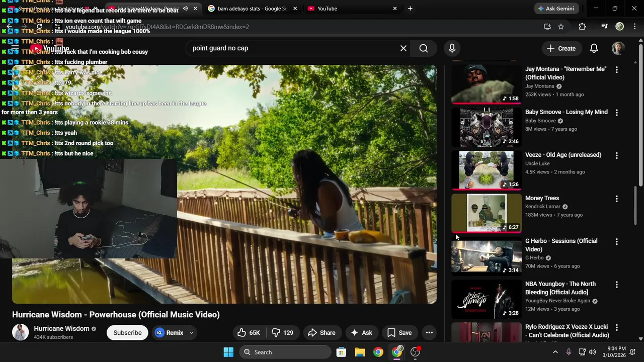Screen dimensions: 644x362
Task: Open a new browser tab
Action: pyautogui.click(x=410, y=9)
